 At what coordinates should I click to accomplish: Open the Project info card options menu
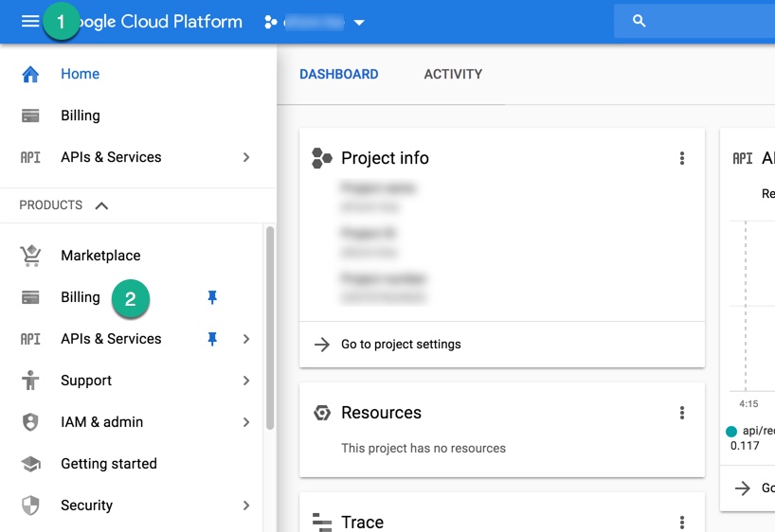[x=682, y=158]
